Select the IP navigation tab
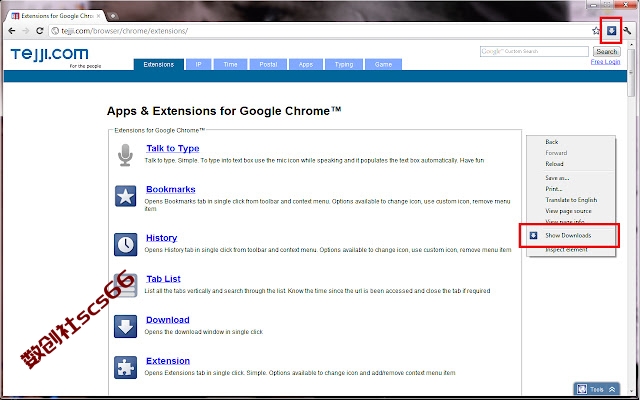The width and height of the screenshot is (640, 400). (198, 64)
